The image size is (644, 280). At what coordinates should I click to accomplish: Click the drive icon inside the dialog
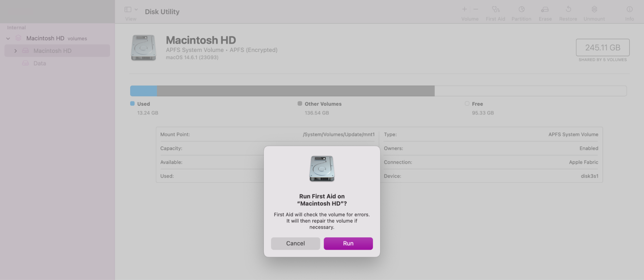coord(322,168)
